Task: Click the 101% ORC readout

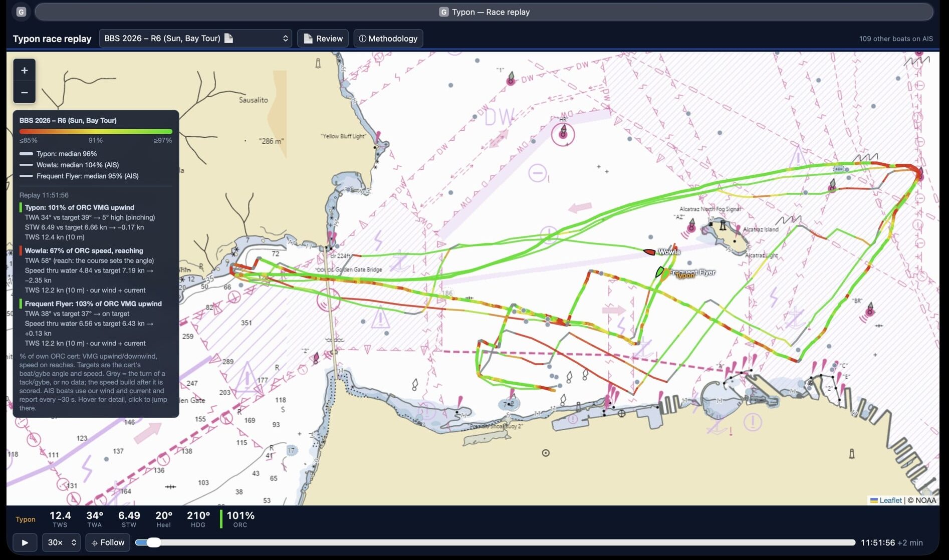Action: coord(241,519)
